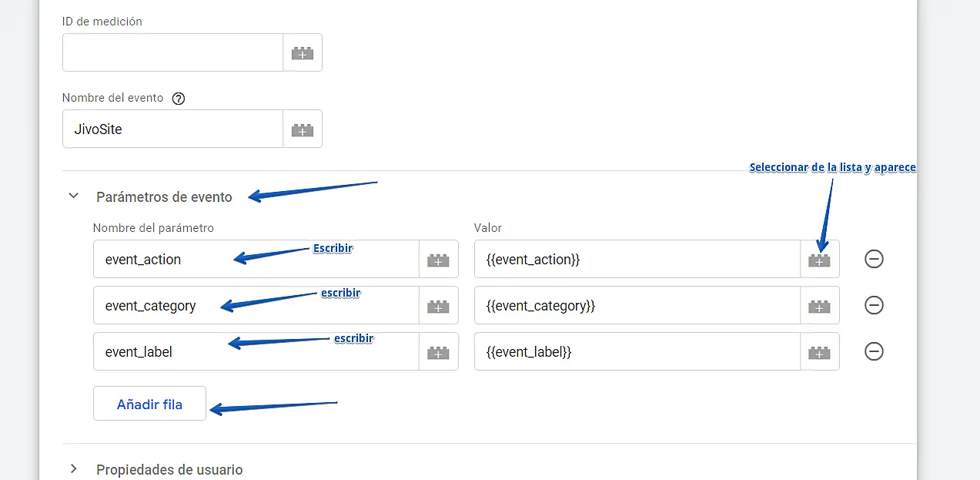Image resolution: width=980 pixels, height=480 pixels.
Task: Open variable picker for event_category parameter name
Action: 438,306
